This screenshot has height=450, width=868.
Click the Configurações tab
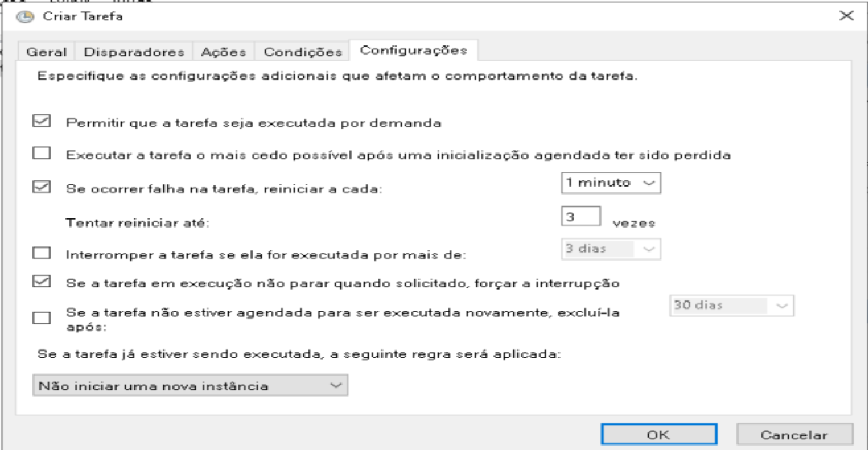pos(413,50)
